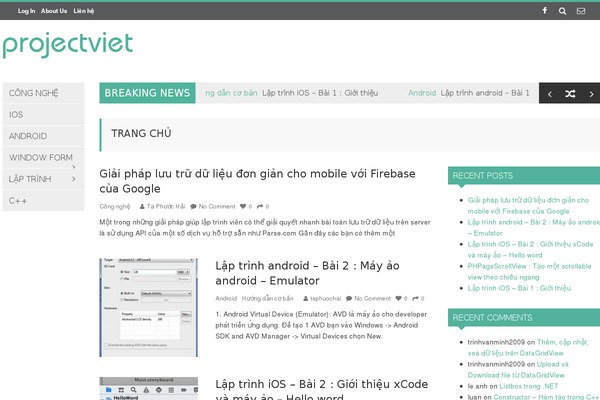This screenshot has width=600, height=400.
Task: Expand the WINDOW FORM submenu arrow
Action: click(73, 167)
